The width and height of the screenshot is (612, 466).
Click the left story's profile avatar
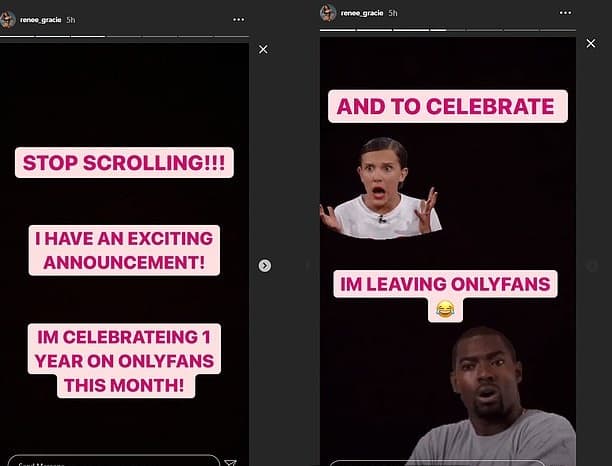pyautogui.click(x=7, y=20)
